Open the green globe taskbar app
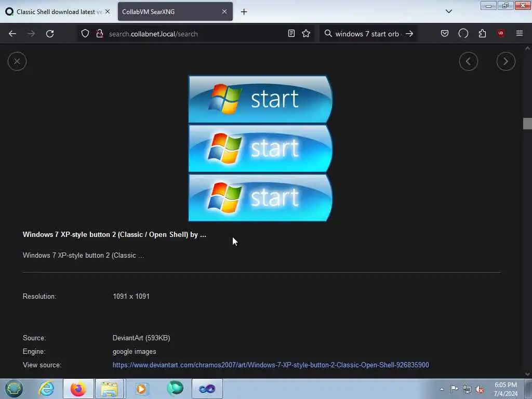This screenshot has width=532, height=399. [x=175, y=389]
